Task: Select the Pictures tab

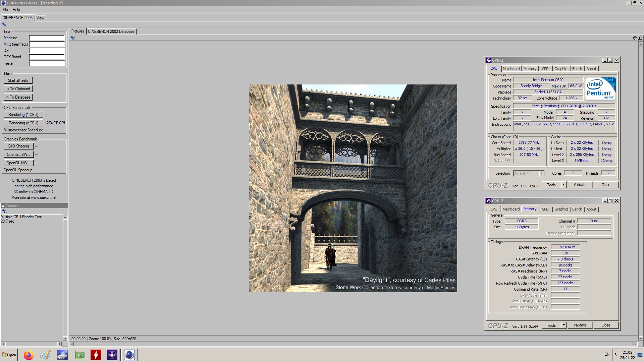Action: point(77,31)
